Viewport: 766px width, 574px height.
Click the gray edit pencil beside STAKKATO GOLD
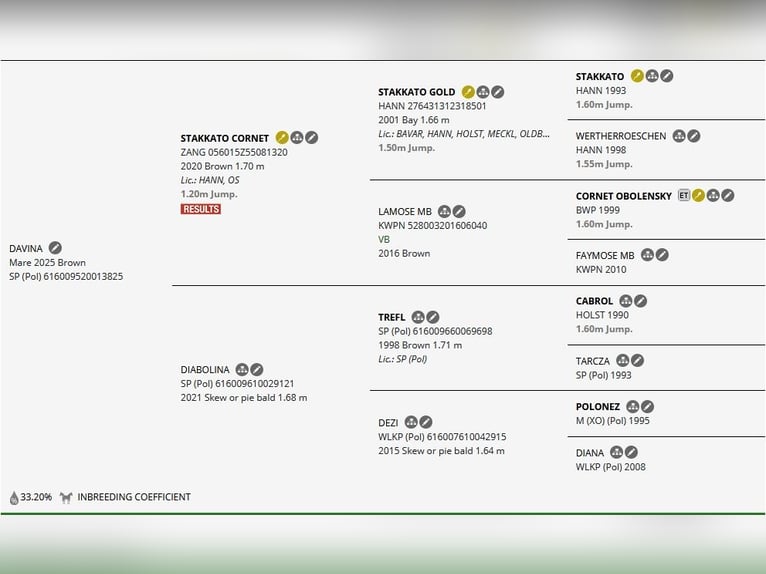[498, 92]
